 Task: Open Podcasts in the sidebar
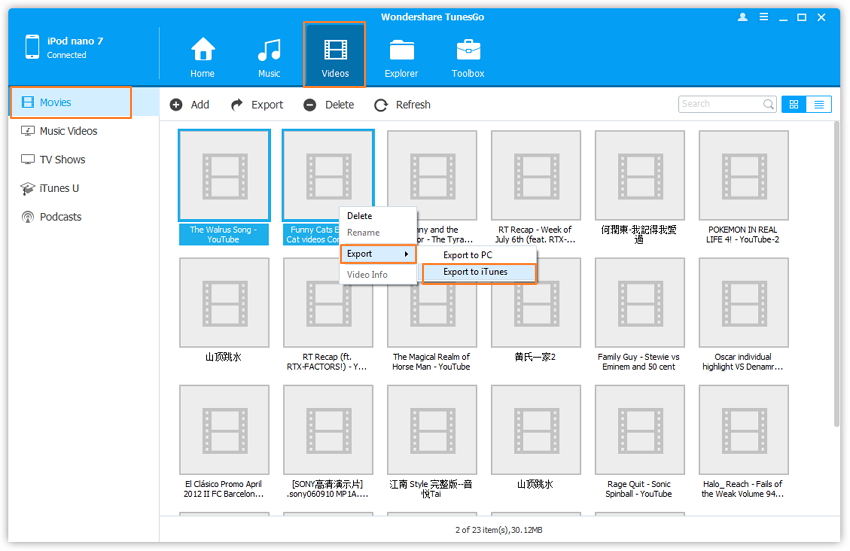tap(60, 217)
